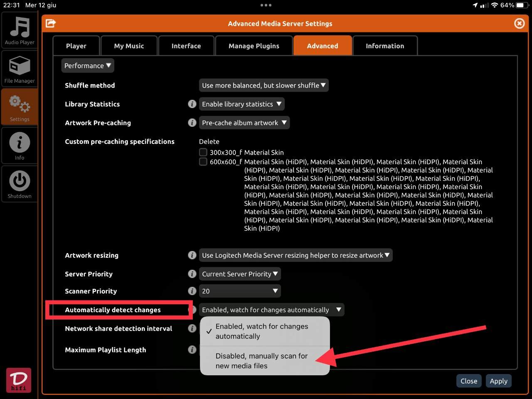Show info for Library Statistics
The height and width of the screenshot is (399, 532).
click(x=192, y=104)
